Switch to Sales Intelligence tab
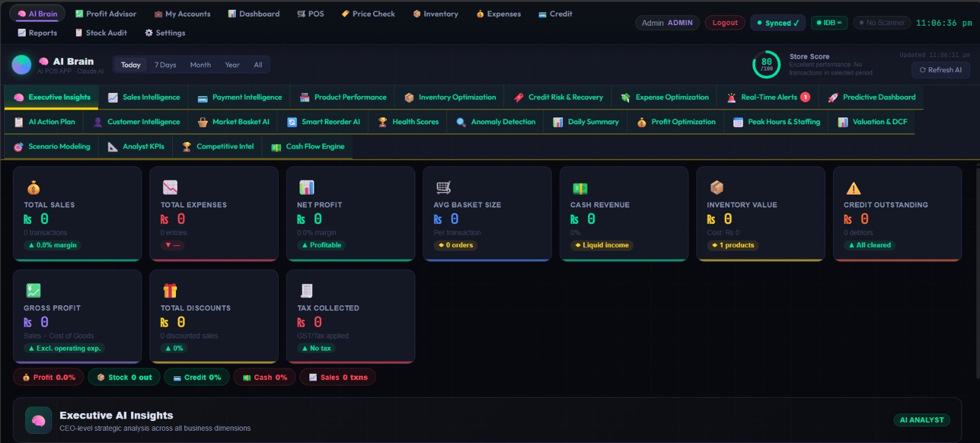980x443 pixels. click(144, 97)
